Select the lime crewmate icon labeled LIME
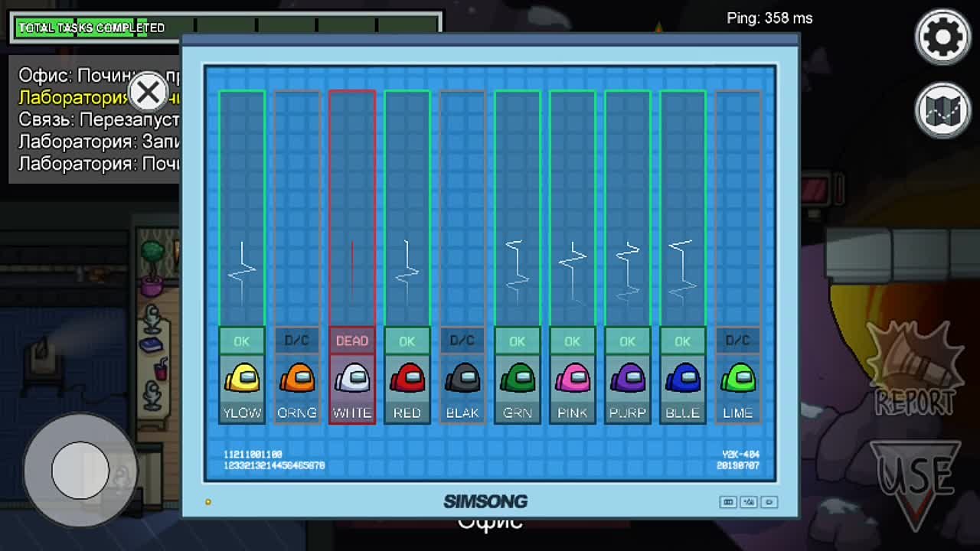Viewport: 980px width, 551px height. 738,378
